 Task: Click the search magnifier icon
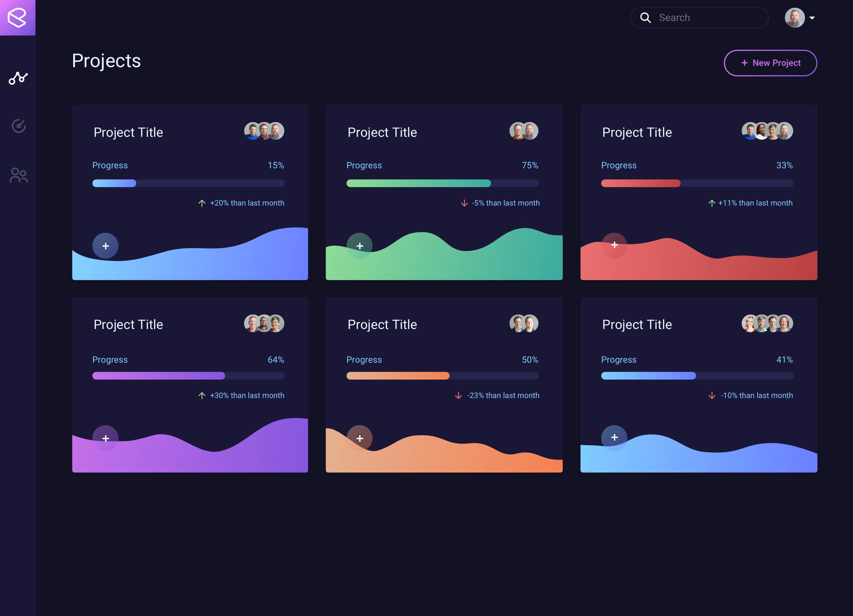tap(646, 17)
